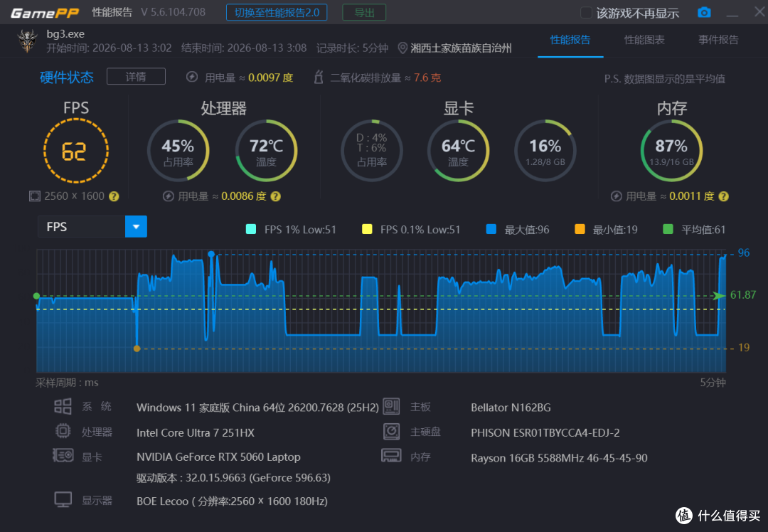768x532 pixels.
Task: Click the max-value marker dot on chart
Action: tap(211, 254)
